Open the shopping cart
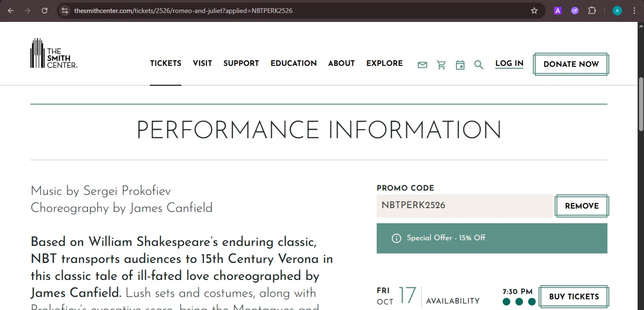The height and width of the screenshot is (310, 644). click(x=441, y=65)
